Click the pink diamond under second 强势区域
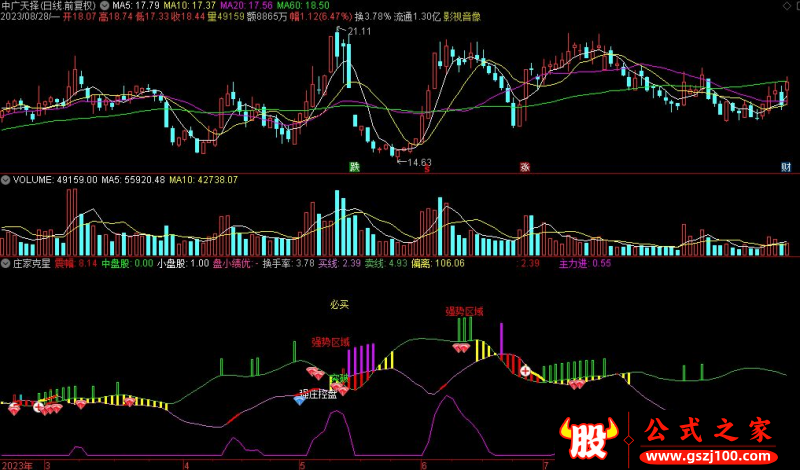Image resolution: width=800 pixels, height=470 pixels. [x=462, y=348]
